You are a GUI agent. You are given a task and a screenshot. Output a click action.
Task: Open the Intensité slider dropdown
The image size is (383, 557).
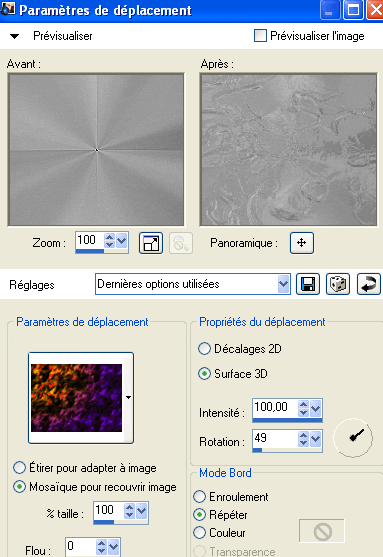click(x=316, y=408)
